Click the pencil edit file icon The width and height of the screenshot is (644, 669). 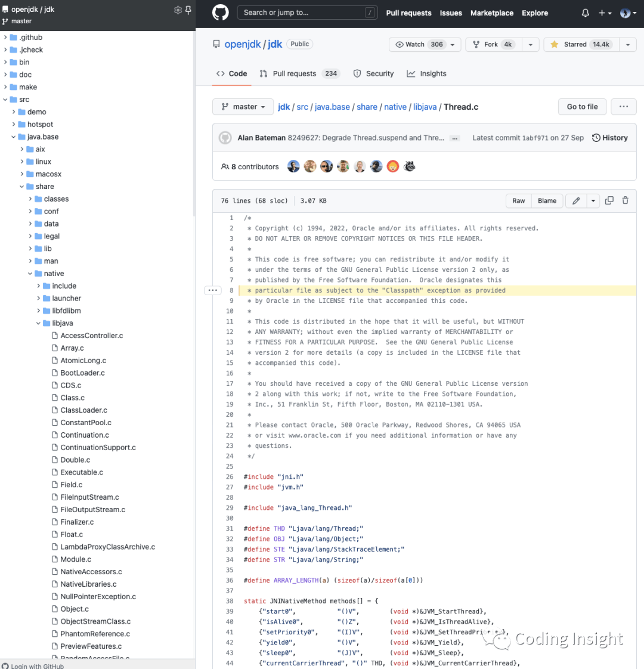tap(575, 200)
